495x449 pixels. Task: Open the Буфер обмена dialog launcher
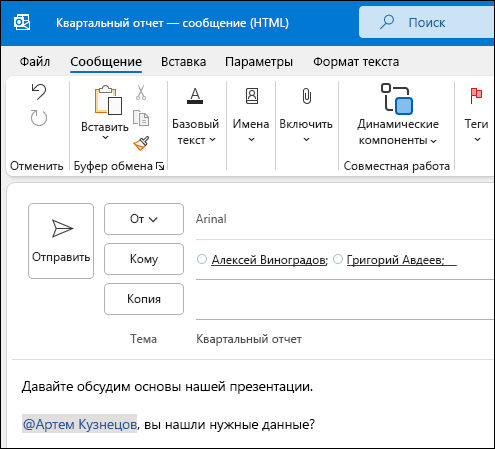tap(160, 166)
